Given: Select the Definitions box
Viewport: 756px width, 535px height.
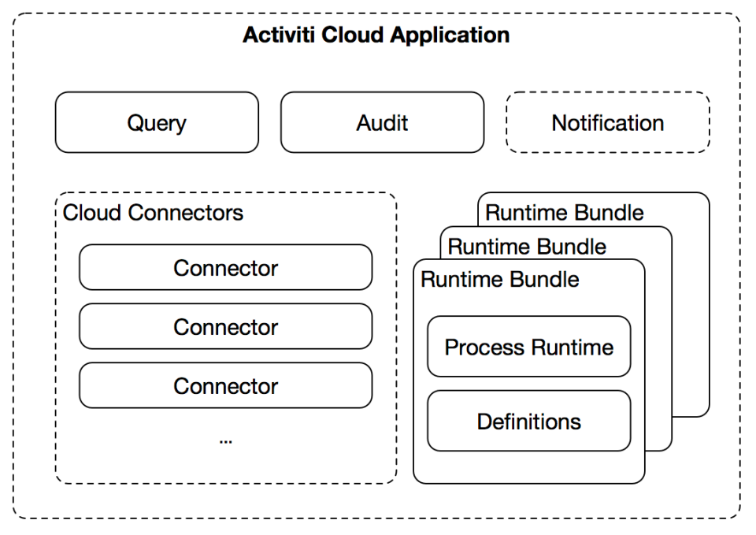Looking at the screenshot, I should pyautogui.click(x=529, y=422).
